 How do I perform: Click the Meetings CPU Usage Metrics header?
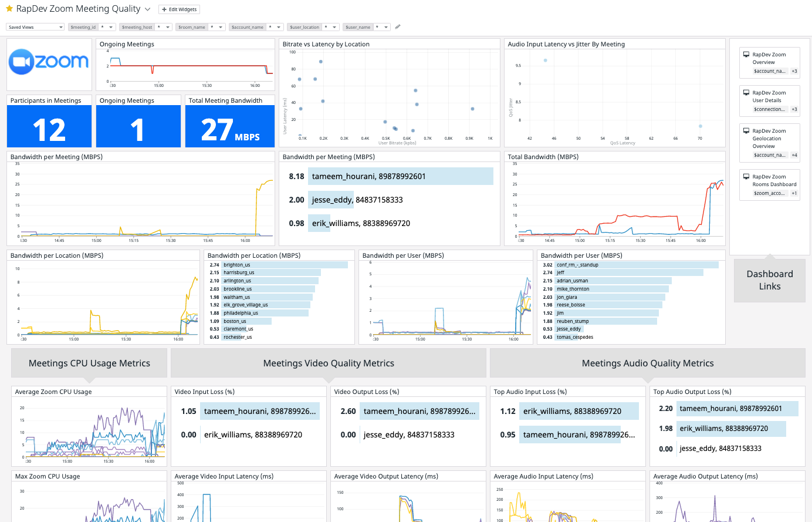pyautogui.click(x=89, y=363)
